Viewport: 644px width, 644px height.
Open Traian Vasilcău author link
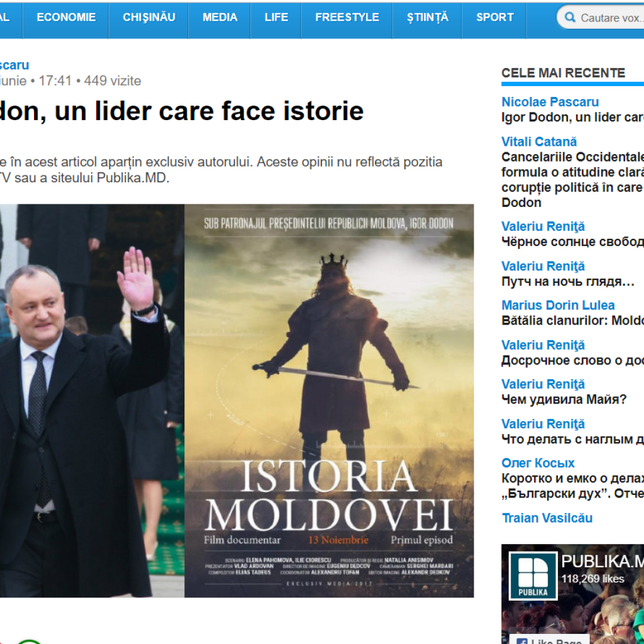click(x=547, y=518)
